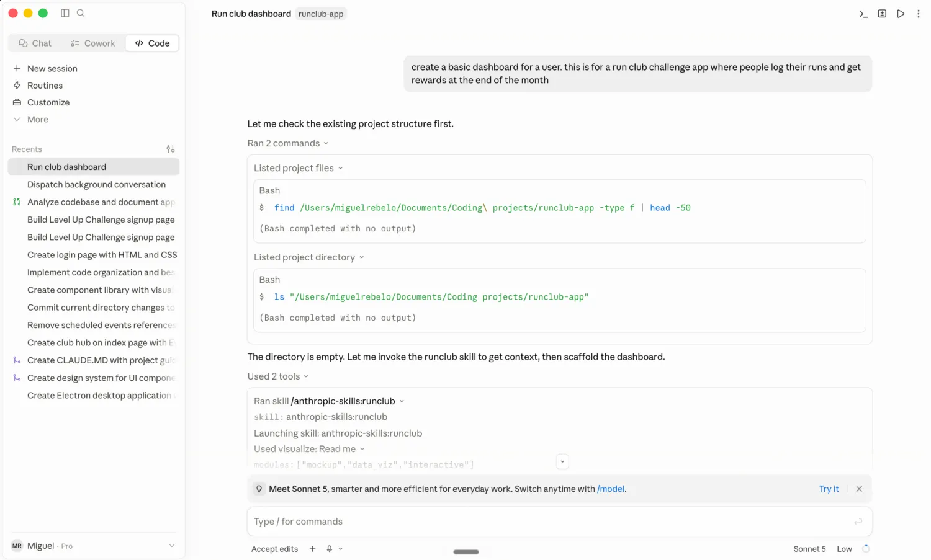Open Create component library session
The height and width of the screenshot is (560, 931).
93,290
